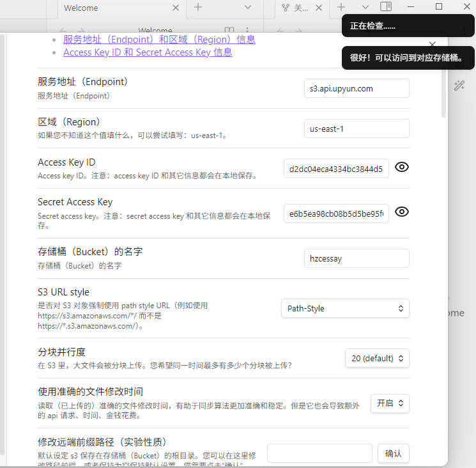
Task: Edit the bucket name field hzcessay
Action: [357, 258]
